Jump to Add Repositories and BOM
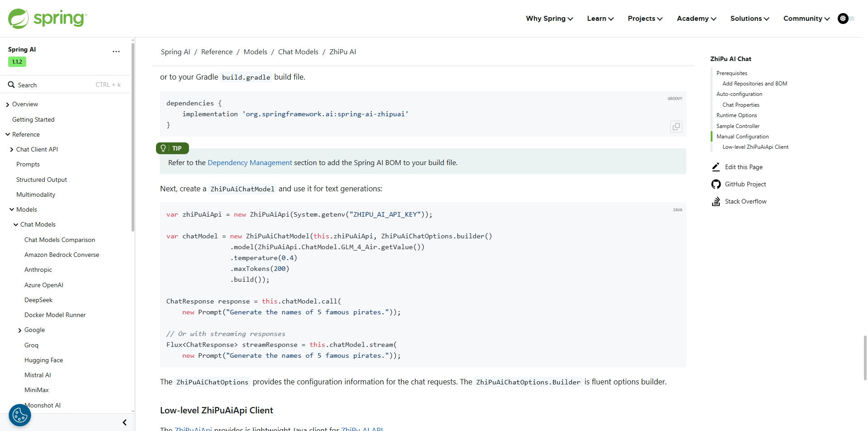 755,84
